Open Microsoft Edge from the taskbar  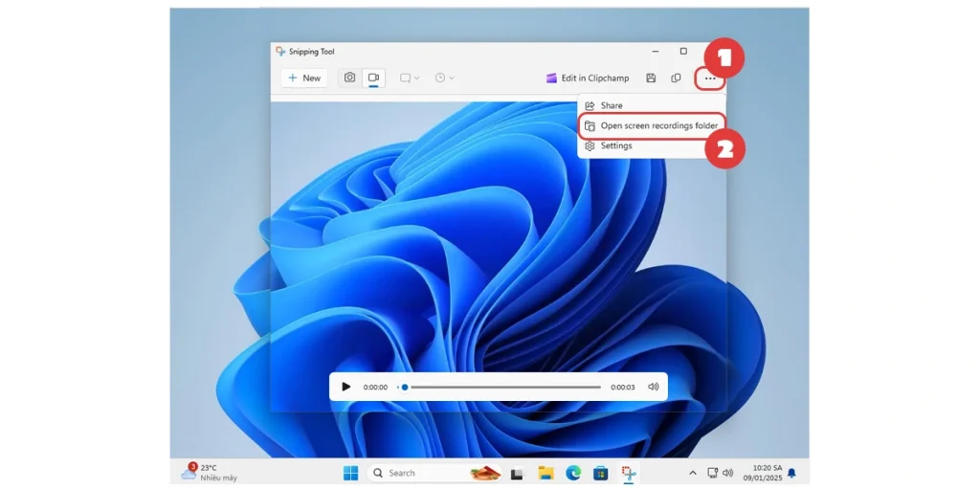[x=573, y=473]
